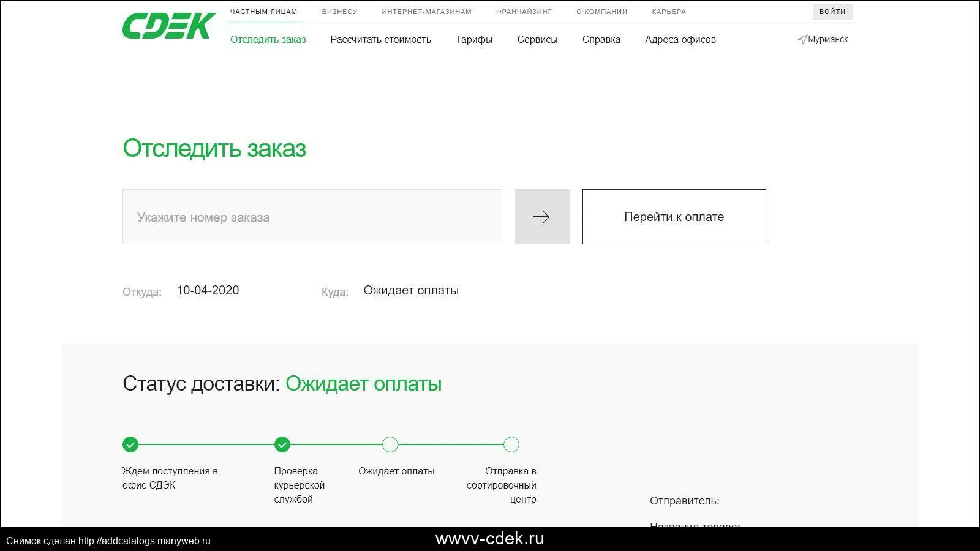980x551 pixels.
Task: Go to the Франчайзинг section
Action: pyautogui.click(x=524, y=12)
